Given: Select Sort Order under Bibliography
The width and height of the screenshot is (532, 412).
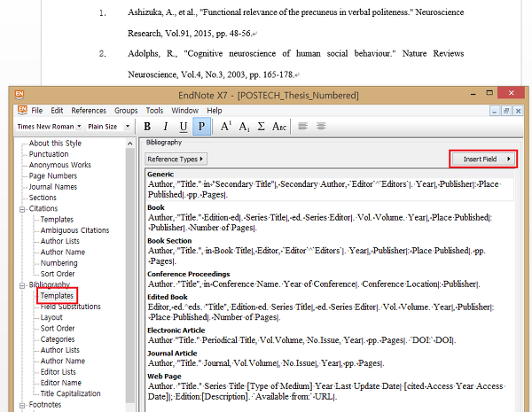Looking at the screenshot, I should click(x=58, y=328).
